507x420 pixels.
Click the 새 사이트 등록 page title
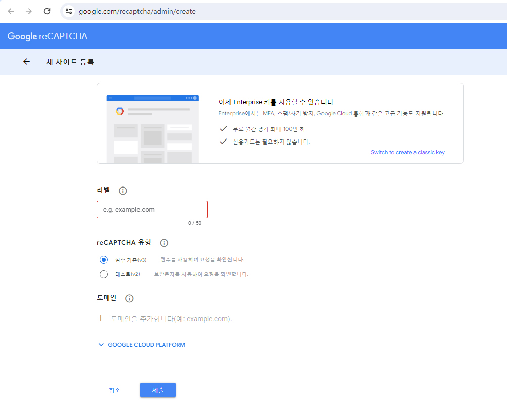coord(70,62)
